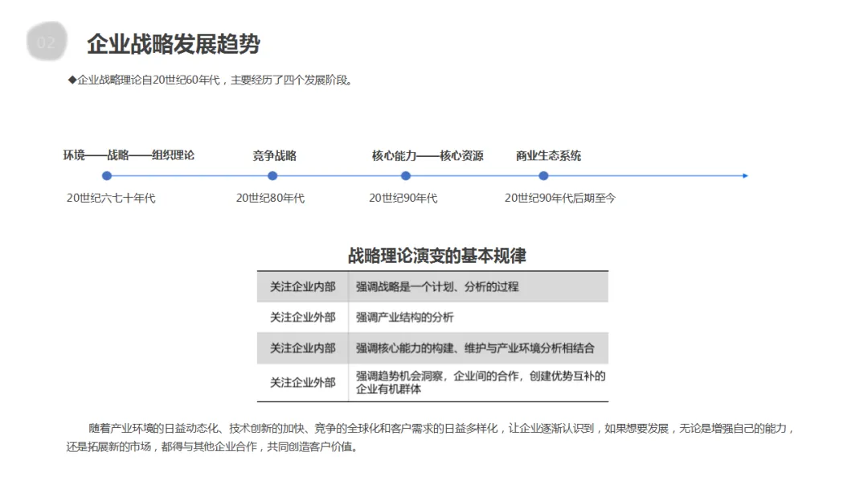
Task: Select the title 企业战略发展趋势
Action: pos(174,43)
